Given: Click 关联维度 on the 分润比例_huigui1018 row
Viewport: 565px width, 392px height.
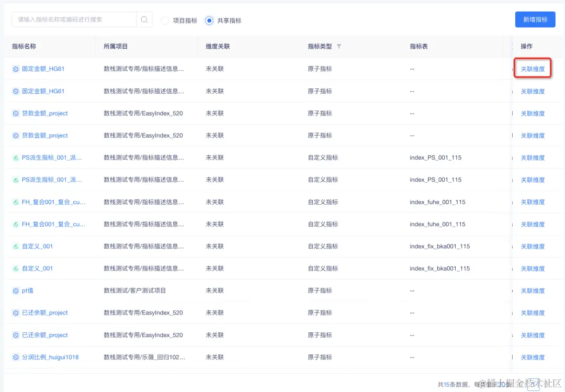Looking at the screenshot, I should point(533,357).
